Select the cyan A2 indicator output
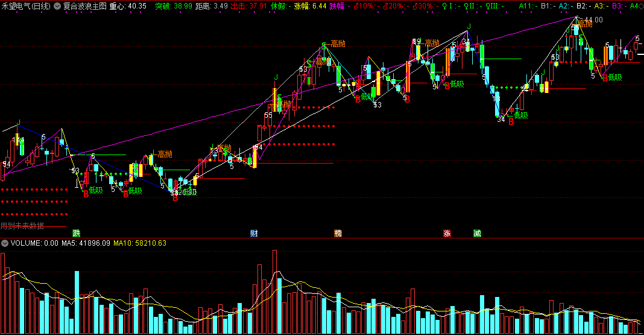644x335 pixels. [x=566, y=6]
